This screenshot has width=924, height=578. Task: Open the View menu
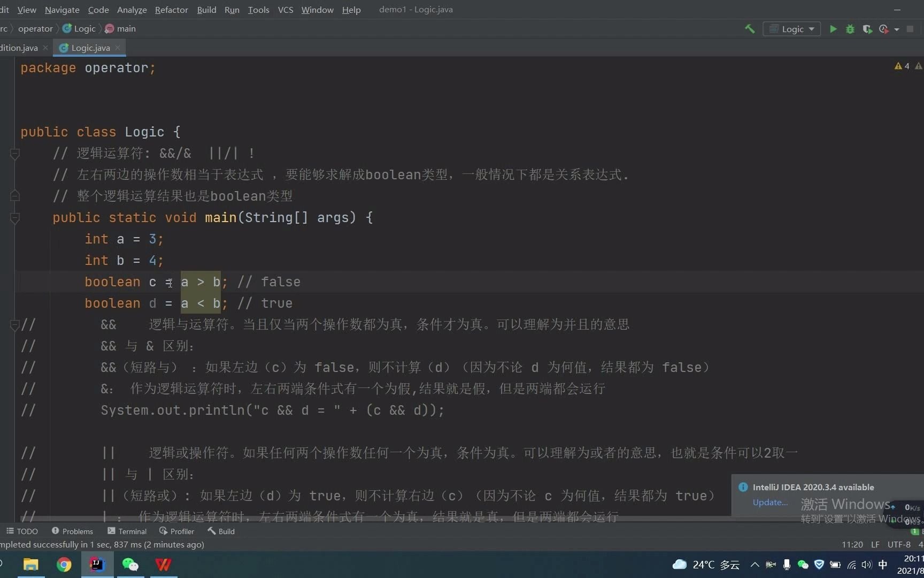pos(27,10)
